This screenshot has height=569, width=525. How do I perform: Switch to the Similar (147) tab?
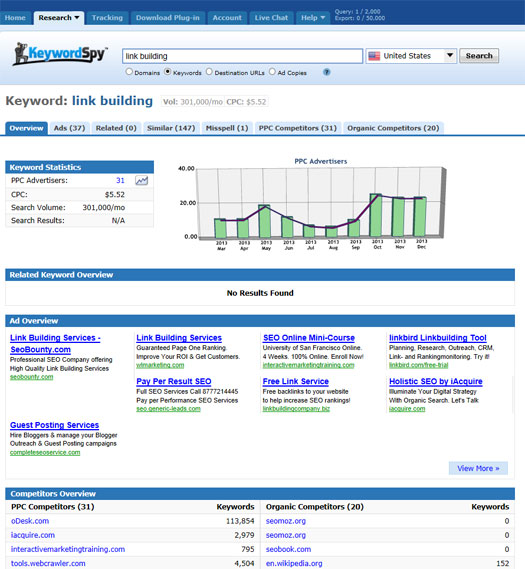coord(171,128)
